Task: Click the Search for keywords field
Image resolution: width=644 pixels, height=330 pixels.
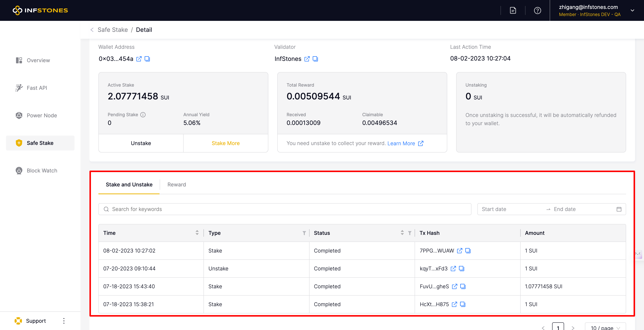Action: point(285,209)
